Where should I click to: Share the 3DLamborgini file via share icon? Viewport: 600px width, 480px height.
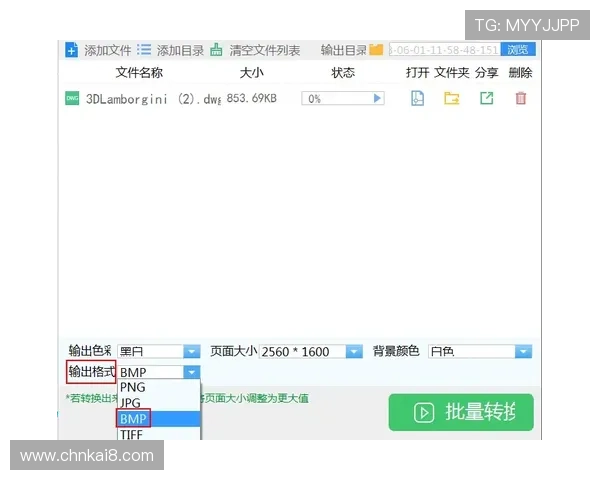[x=486, y=98]
